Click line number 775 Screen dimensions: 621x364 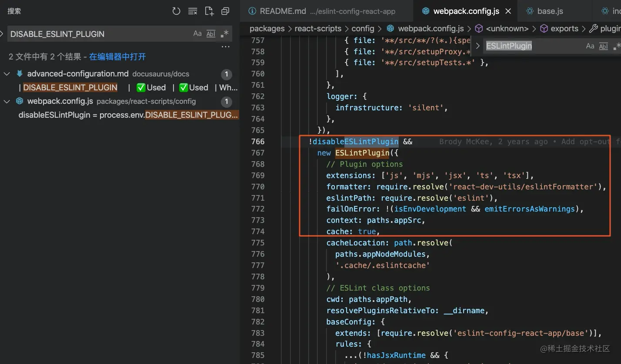coord(257,243)
